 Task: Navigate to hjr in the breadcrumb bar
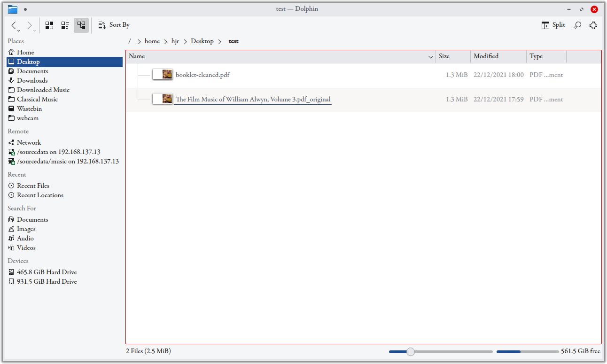(x=175, y=41)
